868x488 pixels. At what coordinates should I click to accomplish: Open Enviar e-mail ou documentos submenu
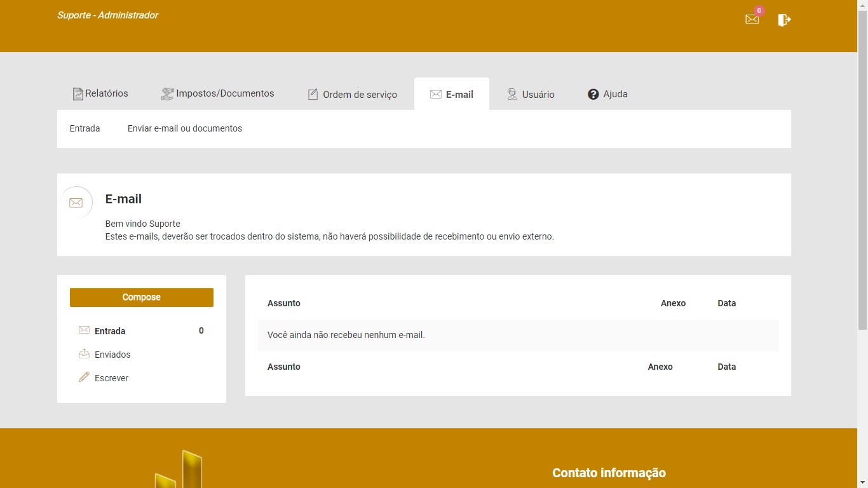tap(184, 128)
